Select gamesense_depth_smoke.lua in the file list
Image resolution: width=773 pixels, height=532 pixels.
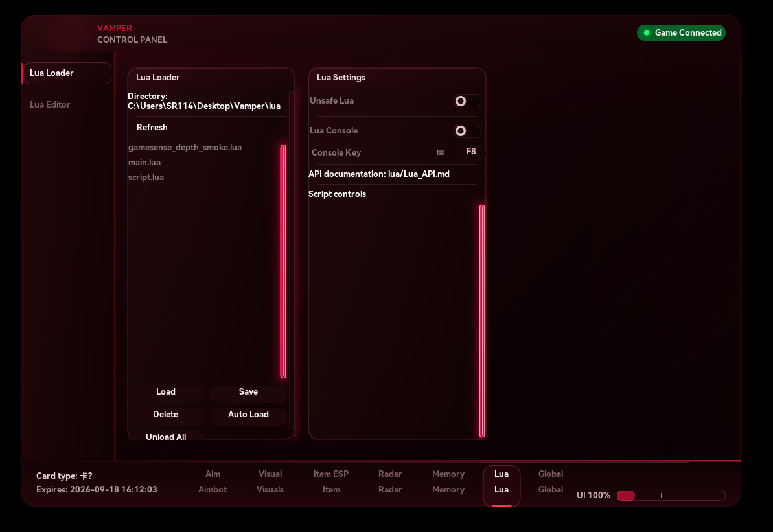tap(185, 148)
